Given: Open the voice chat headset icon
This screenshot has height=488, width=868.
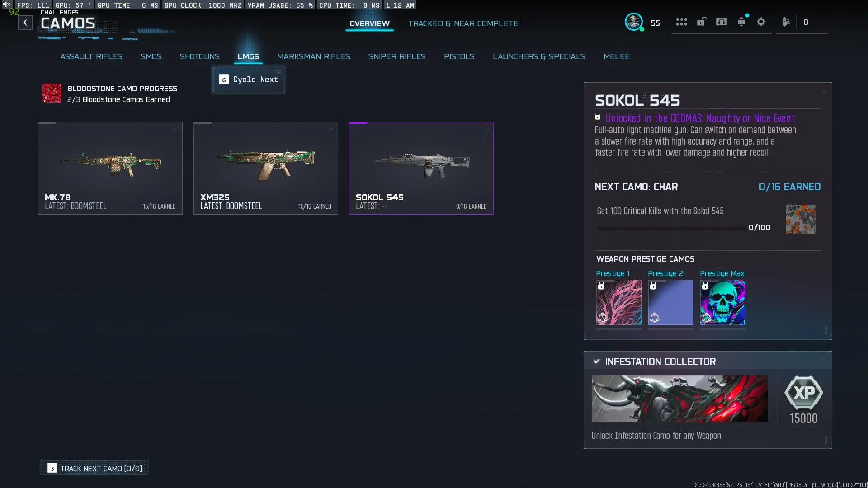Looking at the screenshot, I should (x=721, y=22).
